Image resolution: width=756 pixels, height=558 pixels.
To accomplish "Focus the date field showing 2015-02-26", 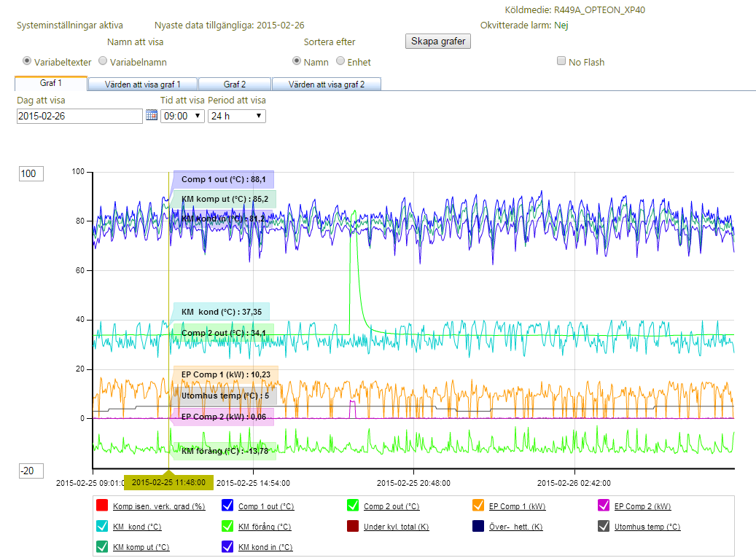I will pos(79,116).
